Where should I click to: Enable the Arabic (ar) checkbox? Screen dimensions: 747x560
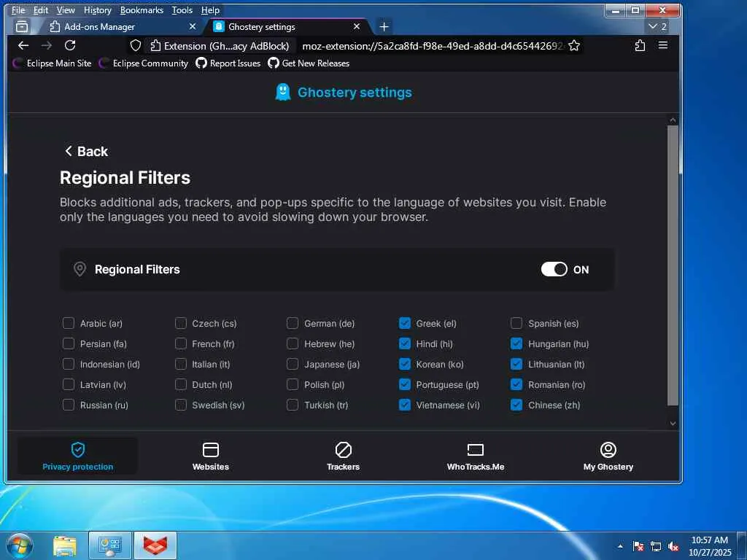pyautogui.click(x=69, y=323)
